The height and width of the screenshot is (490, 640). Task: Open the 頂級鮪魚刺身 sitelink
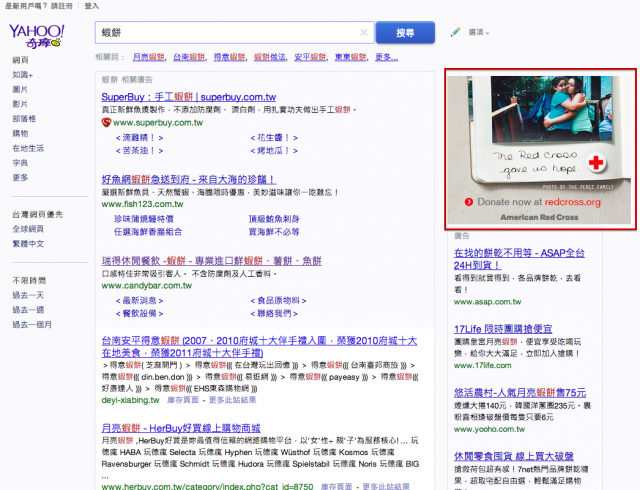pos(274,219)
